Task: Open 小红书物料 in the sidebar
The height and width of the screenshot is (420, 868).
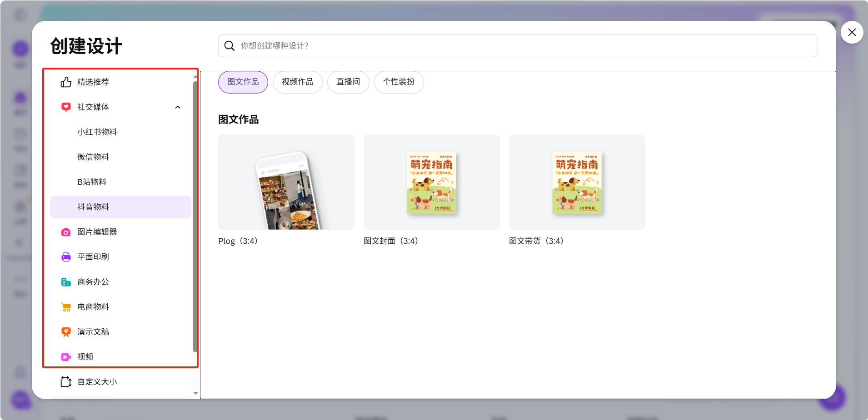Action: (97, 132)
